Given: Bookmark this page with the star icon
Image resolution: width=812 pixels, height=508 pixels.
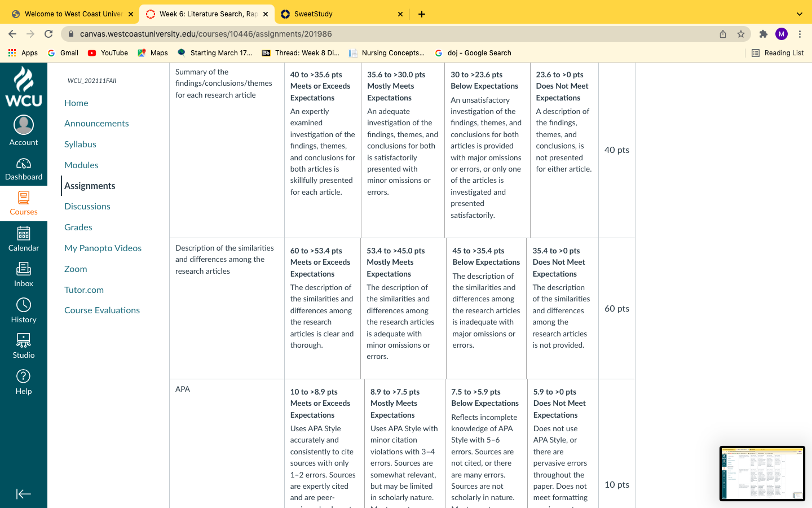Looking at the screenshot, I should tap(741, 34).
